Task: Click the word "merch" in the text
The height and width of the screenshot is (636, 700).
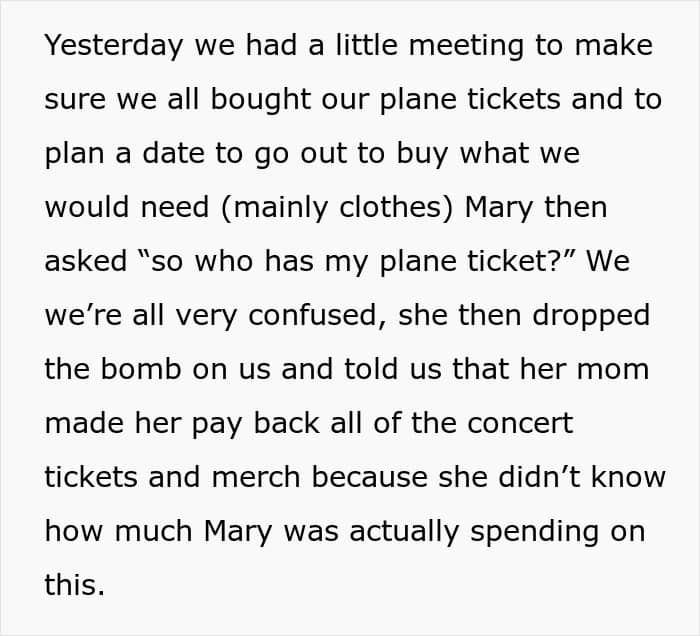Action: tap(256, 478)
